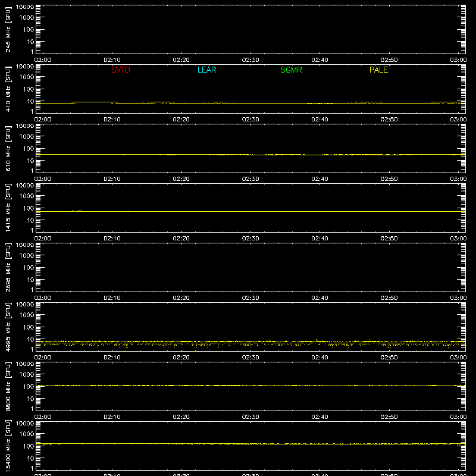The image size is (476, 476).
Task: Select the 410 MHz [SFU] axis title
Action: 8,89
